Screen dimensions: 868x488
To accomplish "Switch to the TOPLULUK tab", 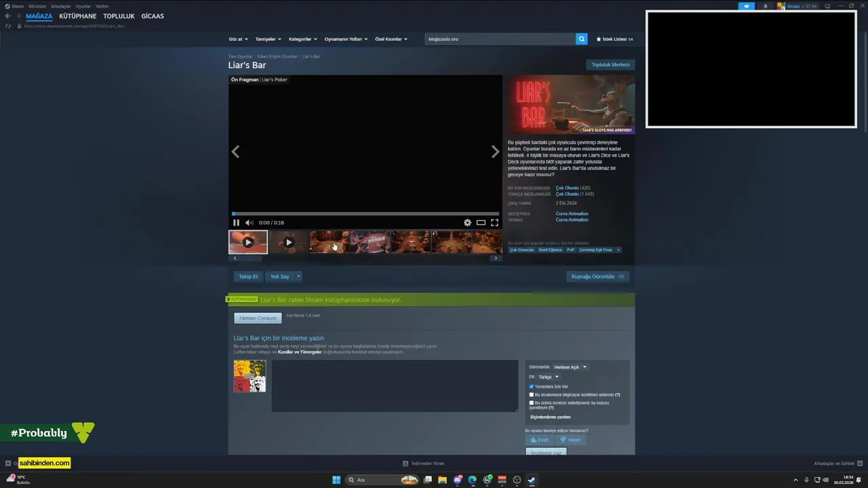I will pos(119,16).
